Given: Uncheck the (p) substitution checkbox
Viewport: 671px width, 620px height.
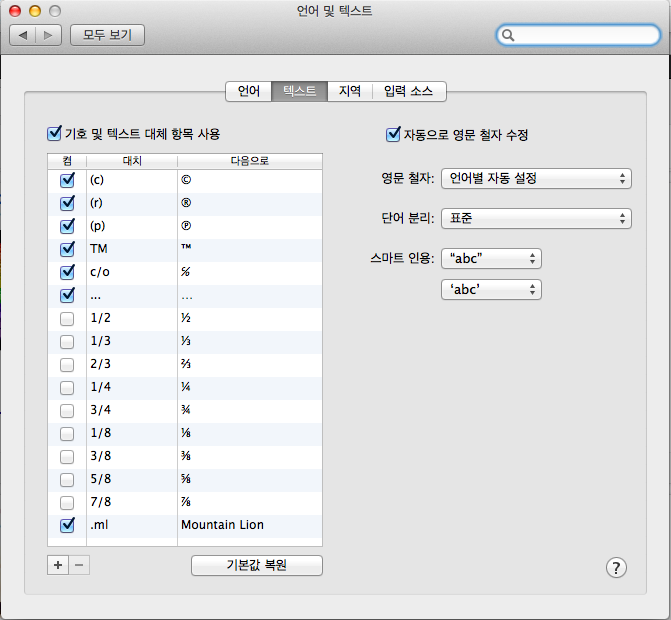Looking at the screenshot, I should point(67,226).
